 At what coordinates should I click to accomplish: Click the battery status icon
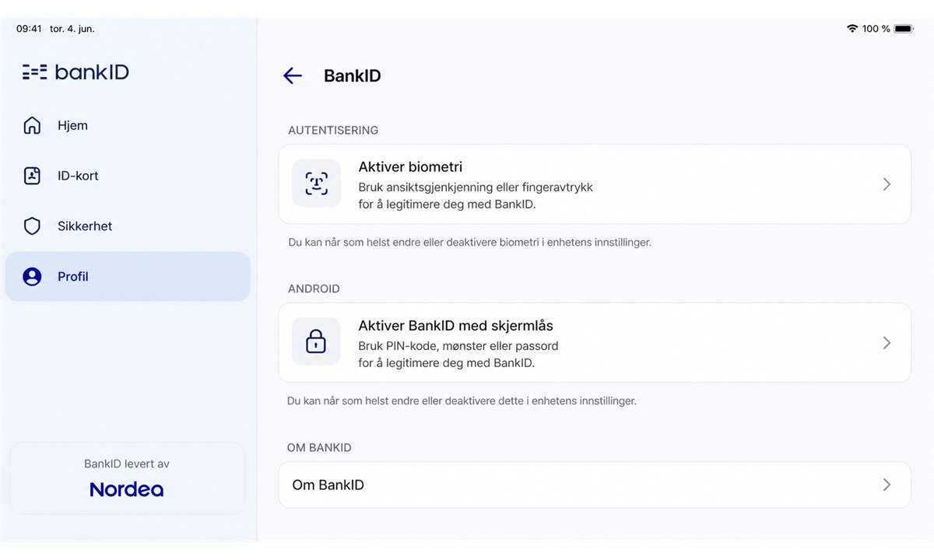pyautogui.click(x=904, y=29)
